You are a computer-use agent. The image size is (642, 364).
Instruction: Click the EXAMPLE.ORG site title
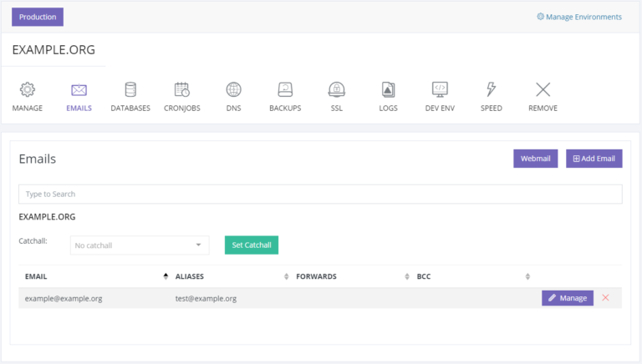click(x=53, y=50)
